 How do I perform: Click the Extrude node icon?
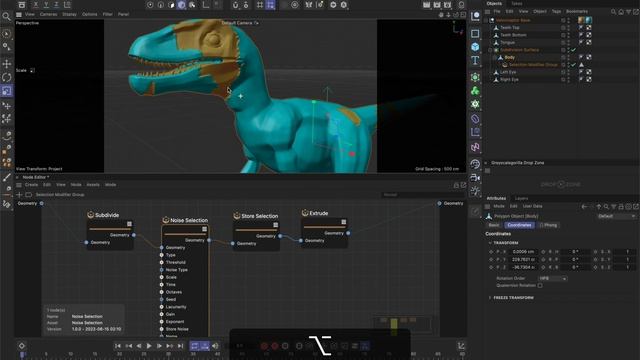[304, 213]
